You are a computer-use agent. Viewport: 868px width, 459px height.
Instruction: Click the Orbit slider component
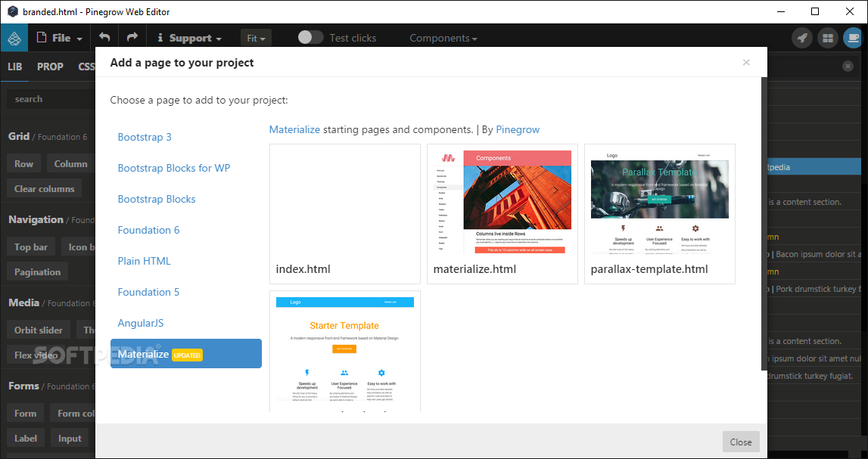pos(39,330)
